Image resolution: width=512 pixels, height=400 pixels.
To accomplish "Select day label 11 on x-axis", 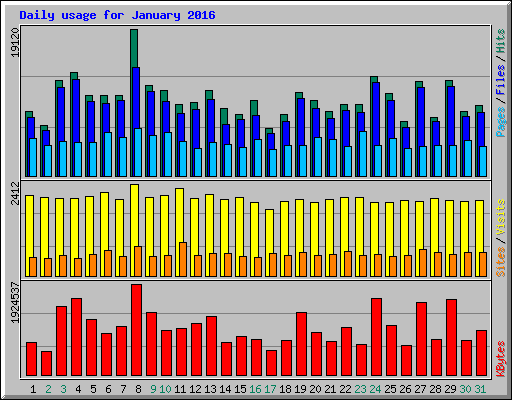I will [180, 389].
